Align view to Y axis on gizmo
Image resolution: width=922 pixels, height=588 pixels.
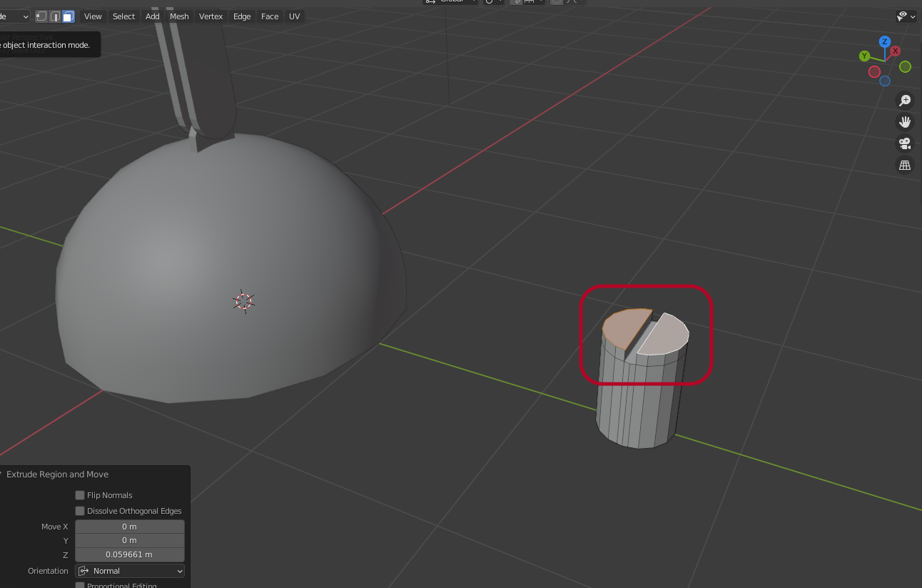tap(864, 56)
